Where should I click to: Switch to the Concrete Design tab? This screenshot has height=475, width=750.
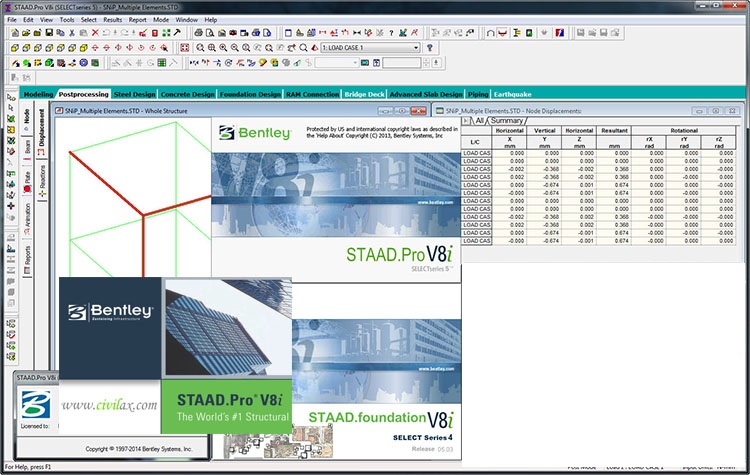click(x=188, y=94)
